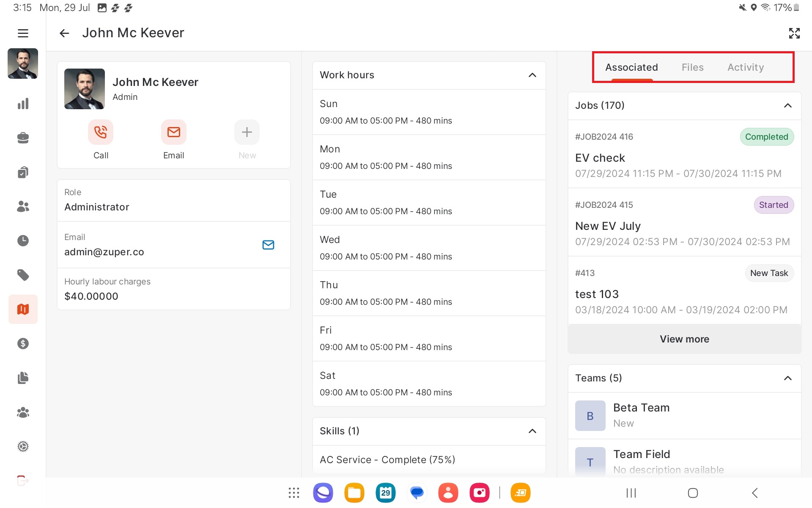Click the View more button

pos(684,339)
